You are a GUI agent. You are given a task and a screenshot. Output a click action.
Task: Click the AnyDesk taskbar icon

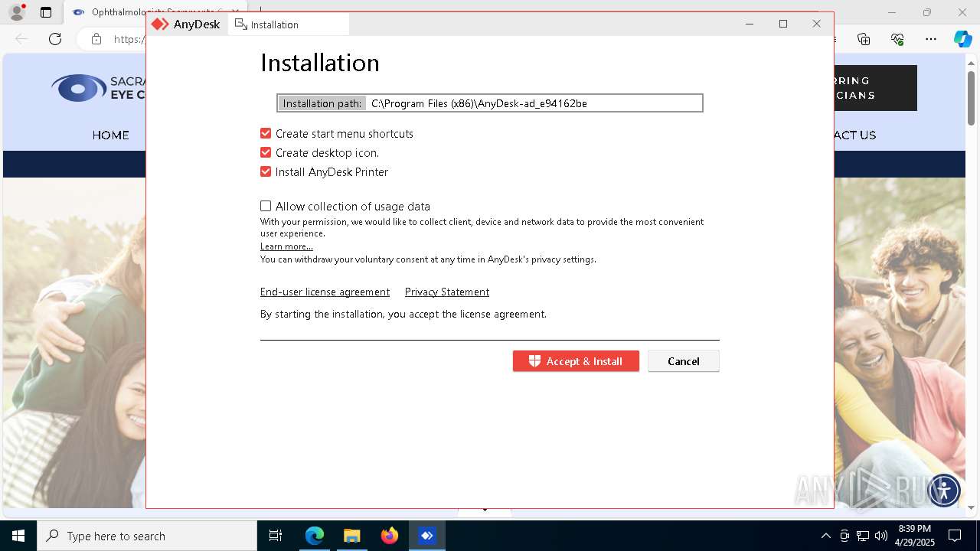click(426, 536)
